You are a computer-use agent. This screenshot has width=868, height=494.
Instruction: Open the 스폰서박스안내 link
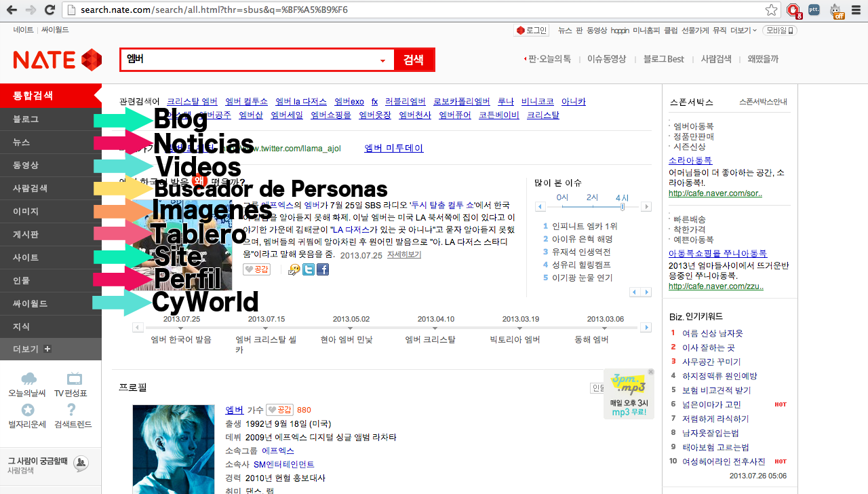[x=764, y=102]
